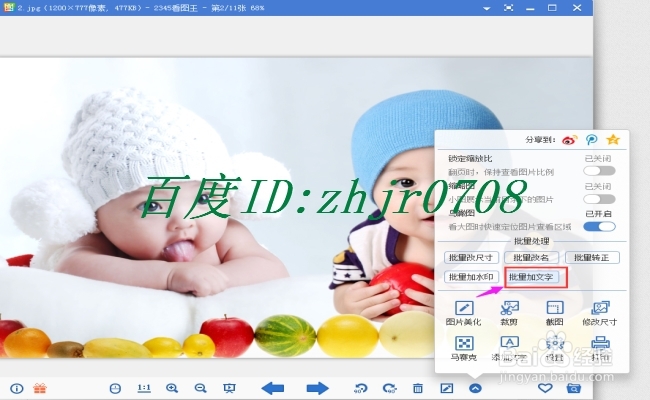The image size is (650, 400).
Task: Open the 添加文字 add text tool
Action: tap(509, 349)
